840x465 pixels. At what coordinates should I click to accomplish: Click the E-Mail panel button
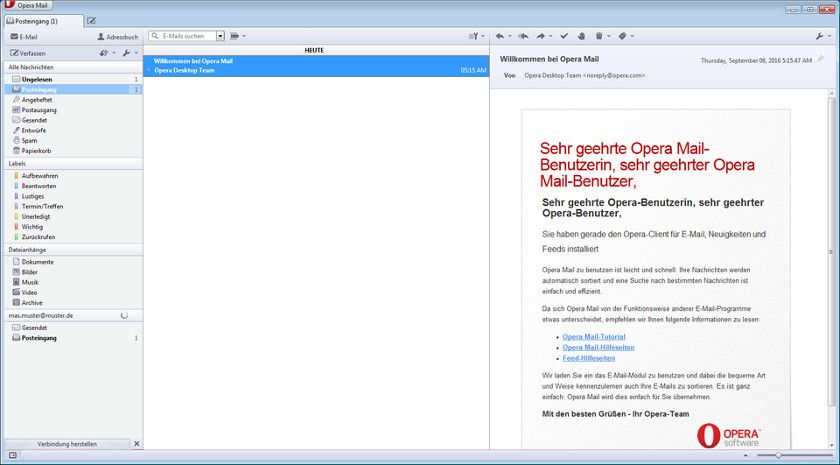coord(24,37)
